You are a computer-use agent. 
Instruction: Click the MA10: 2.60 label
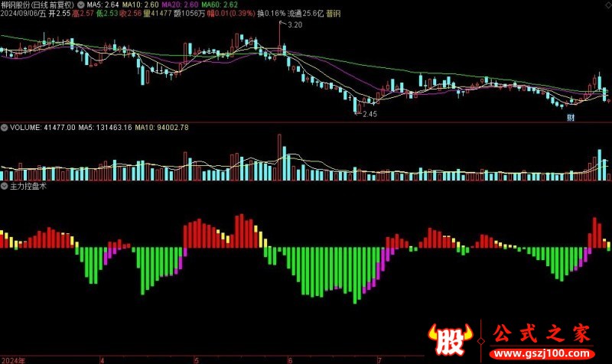point(140,5)
